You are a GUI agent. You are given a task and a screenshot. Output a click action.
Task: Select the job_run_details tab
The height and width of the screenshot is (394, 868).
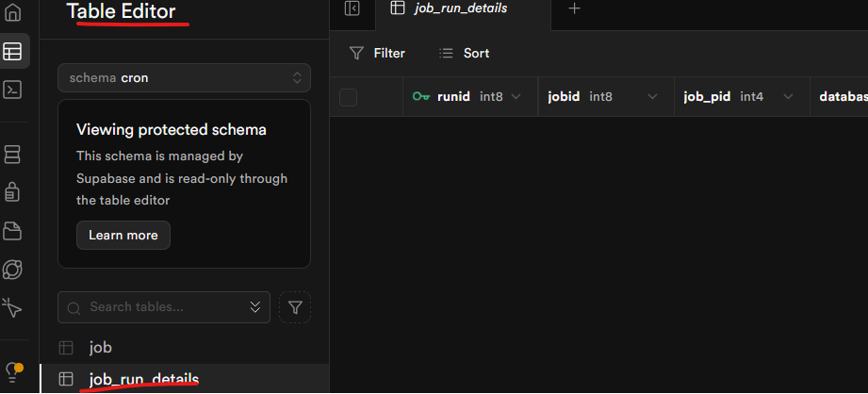point(462,8)
